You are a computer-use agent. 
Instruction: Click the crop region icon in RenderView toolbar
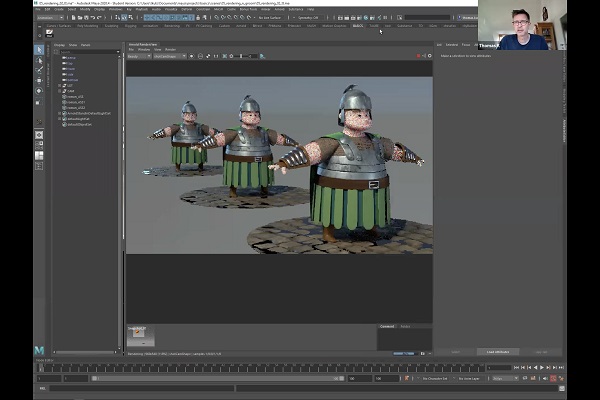coord(225,56)
